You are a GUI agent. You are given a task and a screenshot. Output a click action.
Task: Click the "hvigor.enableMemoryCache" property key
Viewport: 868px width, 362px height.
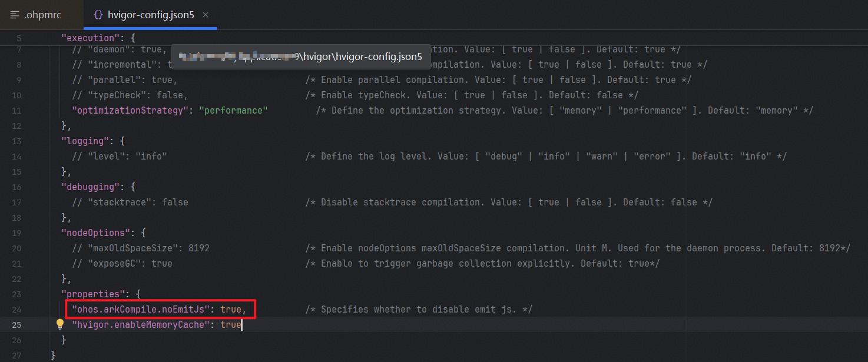(141, 325)
